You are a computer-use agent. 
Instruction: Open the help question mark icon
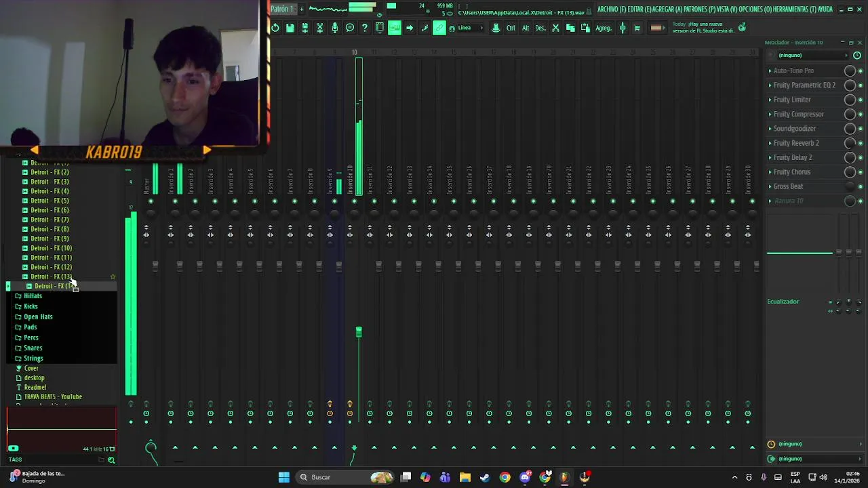pyautogui.click(x=365, y=28)
